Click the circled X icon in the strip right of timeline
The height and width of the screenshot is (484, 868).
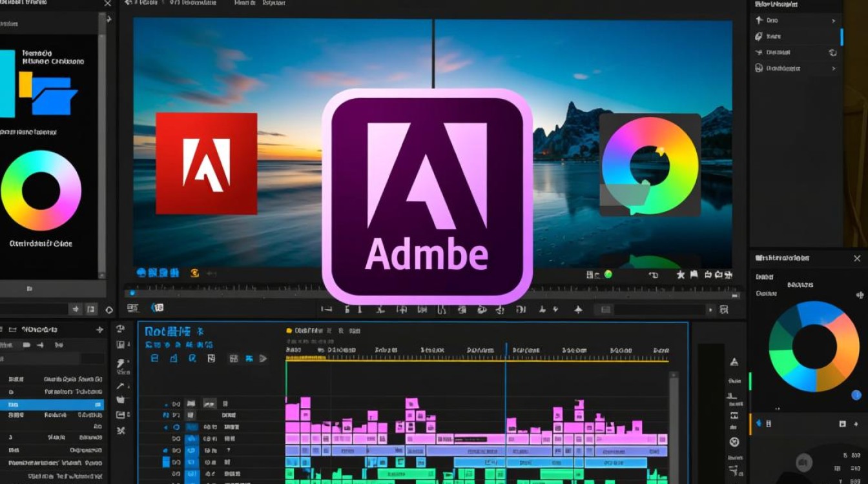pyautogui.click(x=734, y=442)
